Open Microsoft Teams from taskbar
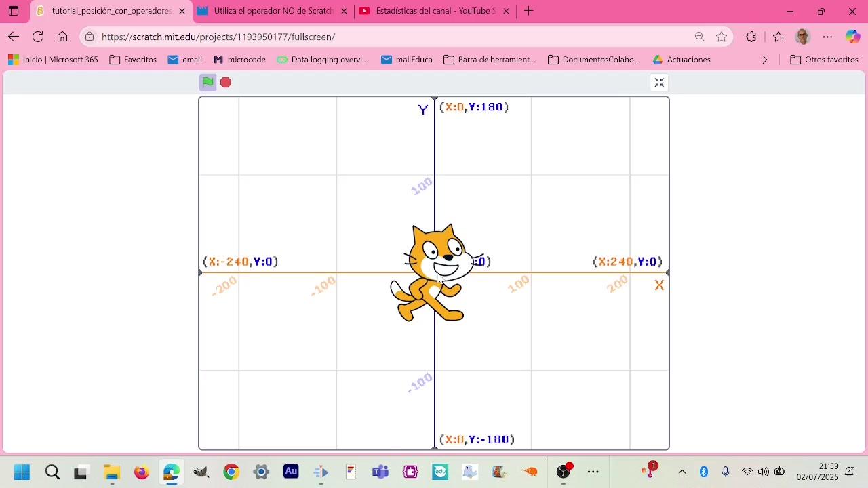Image resolution: width=868 pixels, height=488 pixels. [380, 472]
